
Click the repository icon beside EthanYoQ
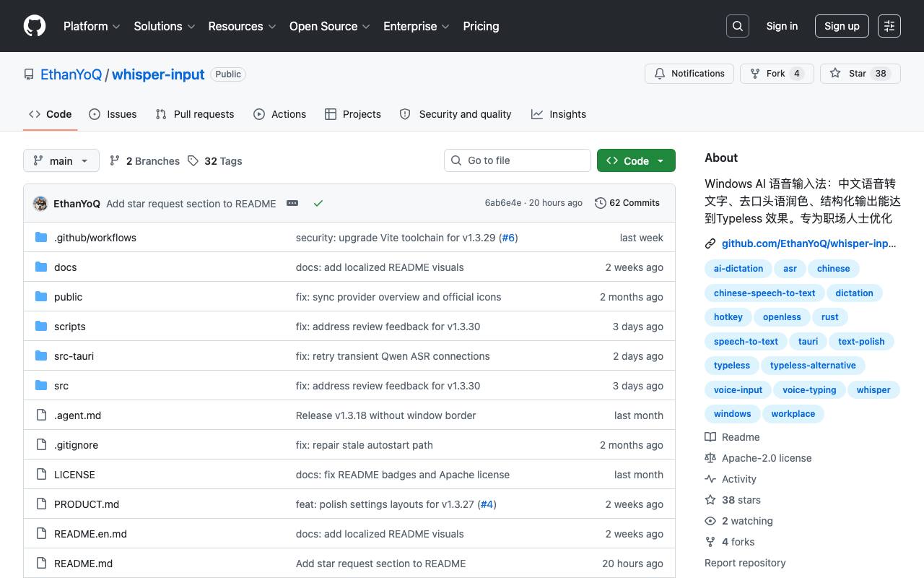(x=29, y=74)
